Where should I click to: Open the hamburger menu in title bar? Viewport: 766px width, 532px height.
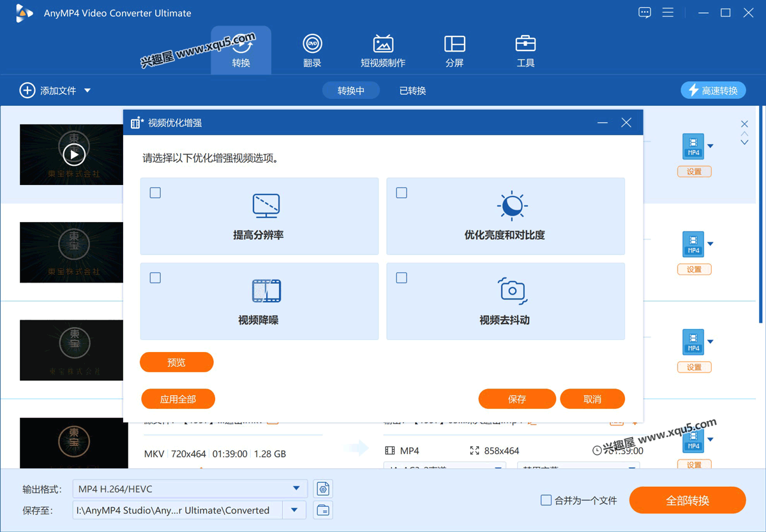(x=668, y=13)
